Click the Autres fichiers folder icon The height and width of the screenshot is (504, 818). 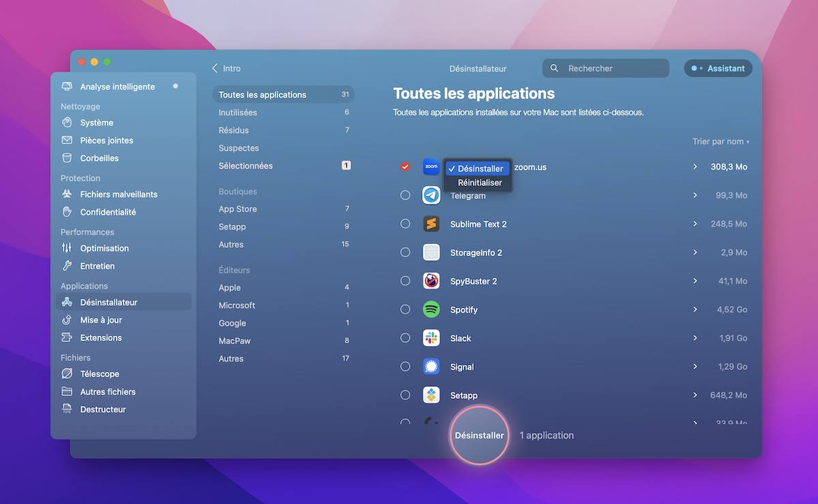67,391
